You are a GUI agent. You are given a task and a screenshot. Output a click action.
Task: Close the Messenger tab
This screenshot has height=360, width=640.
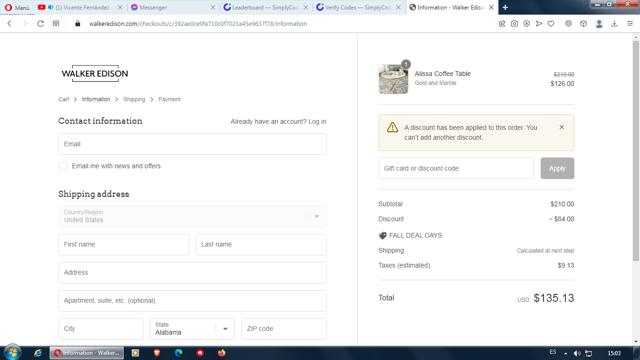pos(213,7)
